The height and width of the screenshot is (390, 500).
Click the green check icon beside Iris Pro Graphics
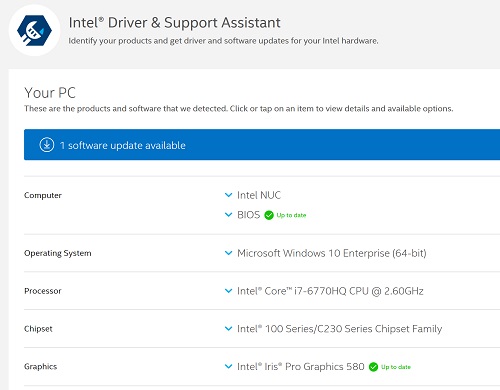[373, 367]
